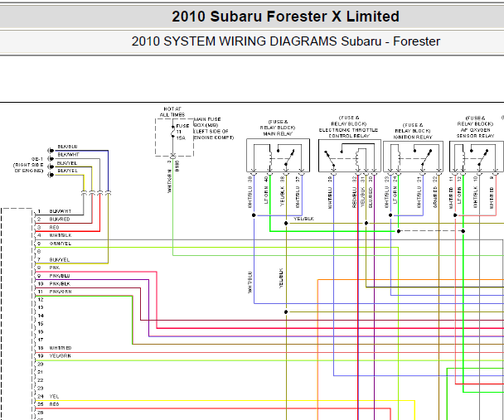504x420 pixels.
Task: Click throttle relay terminal 30 'BLU/RED' label
Action: pos(371,197)
